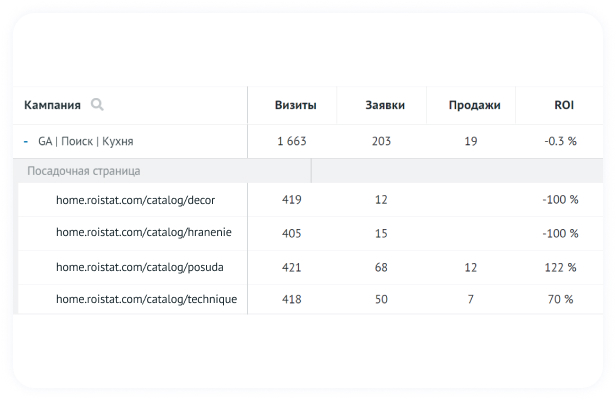Sort by the Продажи column header
The height and width of the screenshot is (401, 616).
tap(475, 105)
